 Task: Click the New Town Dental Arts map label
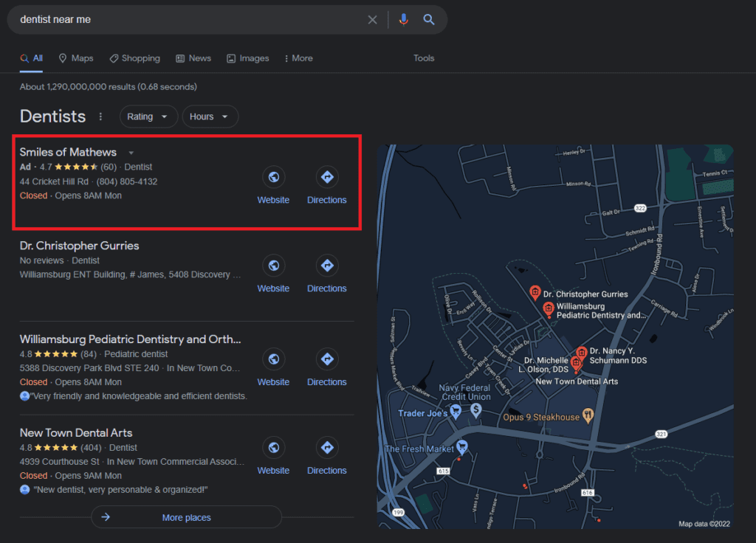click(x=577, y=381)
